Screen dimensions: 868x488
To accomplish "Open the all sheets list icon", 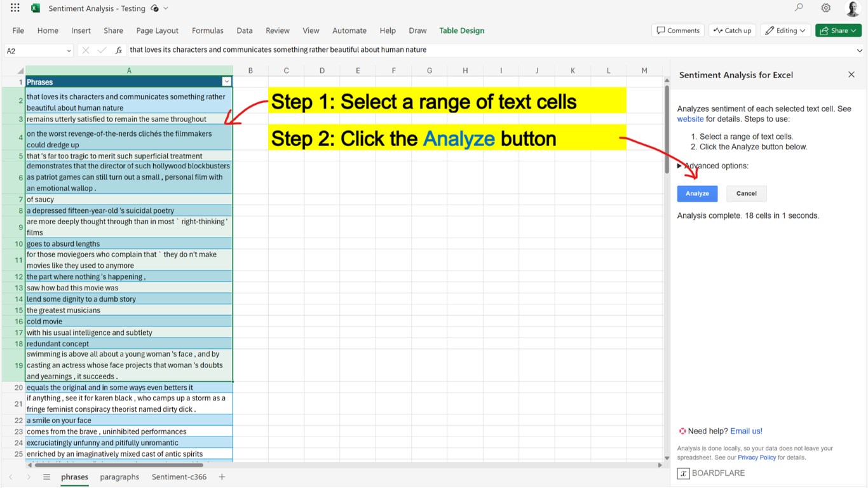I will click(46, 477).
